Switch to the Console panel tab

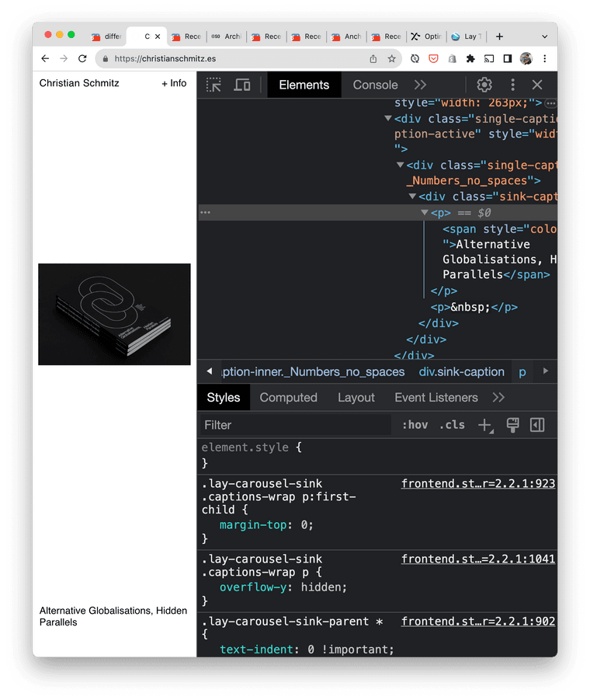pos(375,85)
